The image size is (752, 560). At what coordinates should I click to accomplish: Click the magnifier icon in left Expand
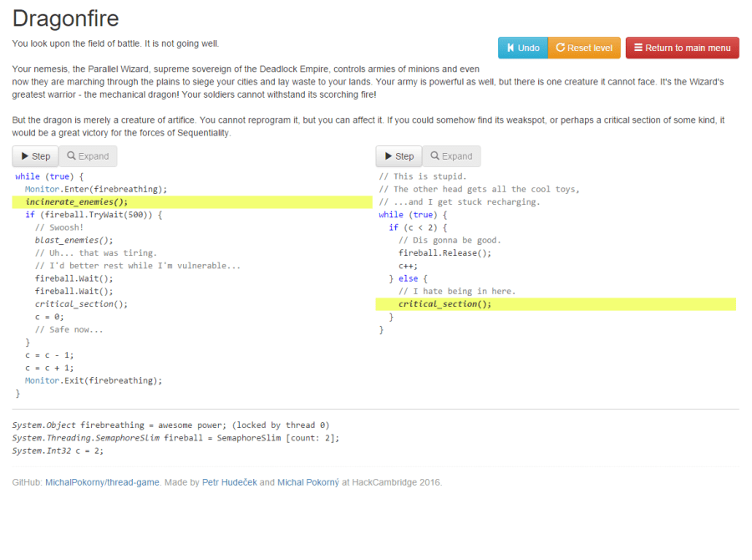(72, 155)
